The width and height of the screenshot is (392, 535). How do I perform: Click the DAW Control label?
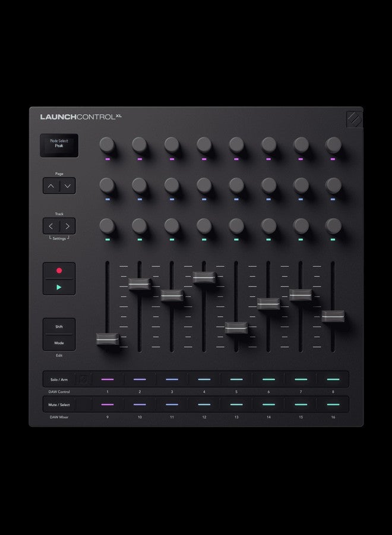(x=59, y=392)
